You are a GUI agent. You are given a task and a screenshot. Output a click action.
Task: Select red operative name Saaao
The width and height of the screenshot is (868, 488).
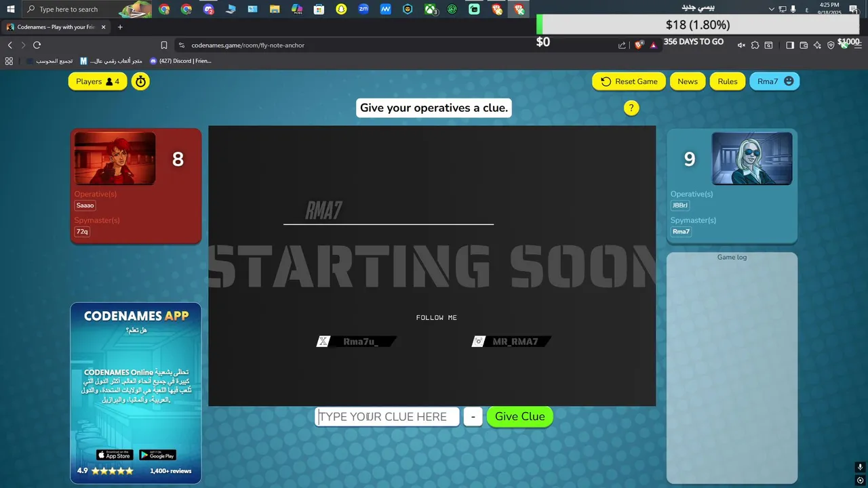(85, 205)
